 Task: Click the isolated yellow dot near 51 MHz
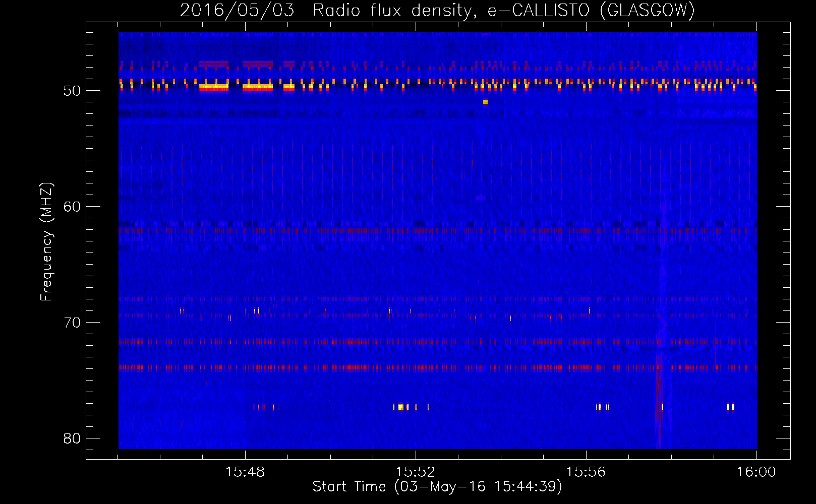pyautogui.click(x=485, y=102)
